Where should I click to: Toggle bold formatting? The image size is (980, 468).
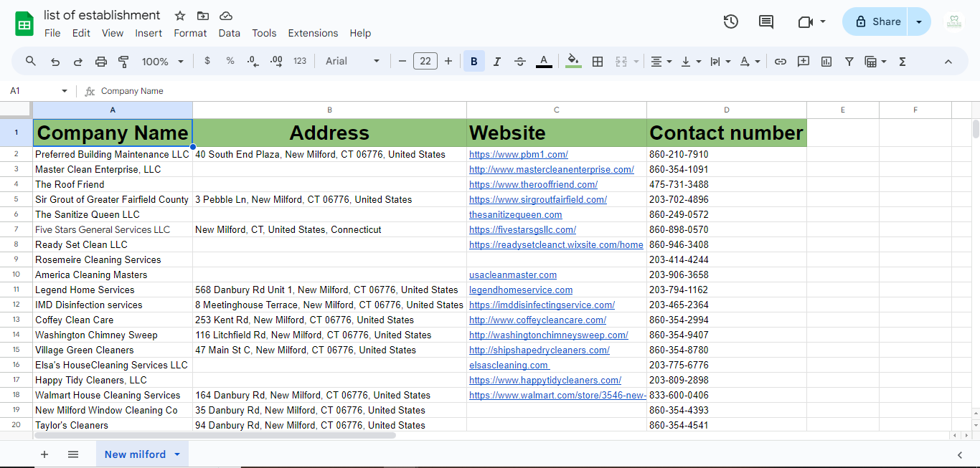474,62
